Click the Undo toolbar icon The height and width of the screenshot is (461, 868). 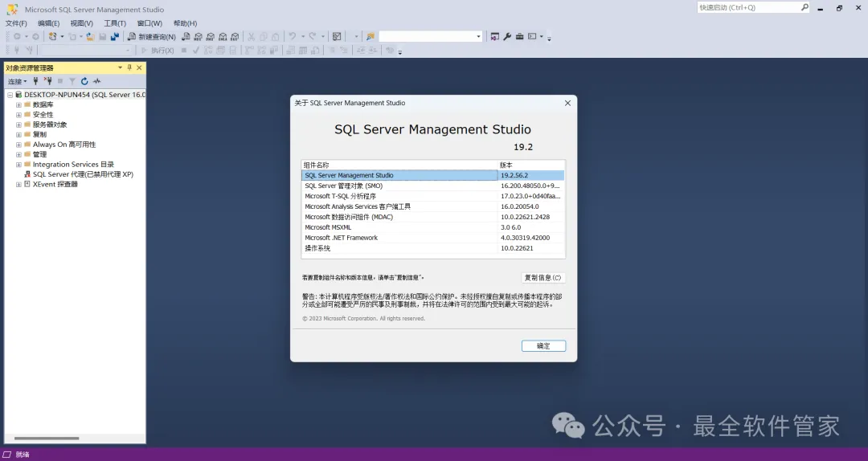[292, 36]
